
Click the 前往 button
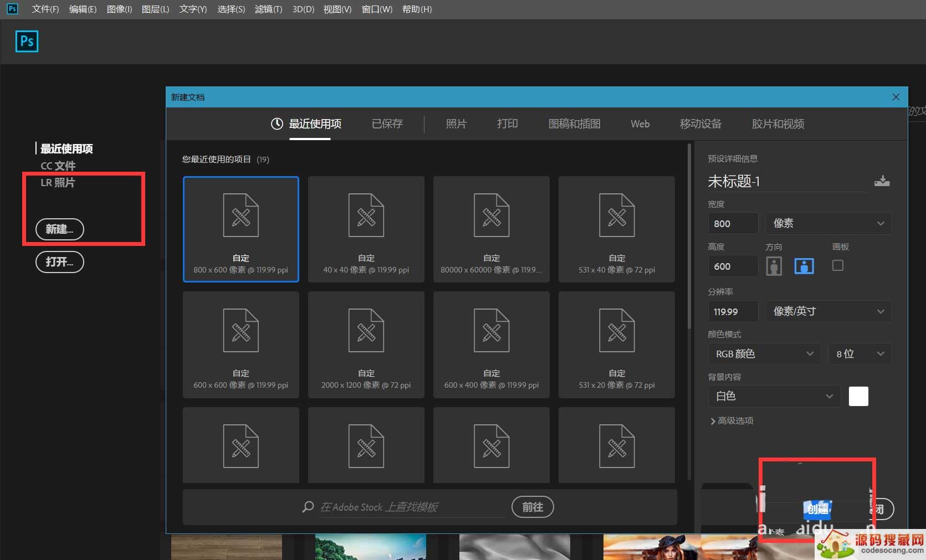tap(533, 507)
